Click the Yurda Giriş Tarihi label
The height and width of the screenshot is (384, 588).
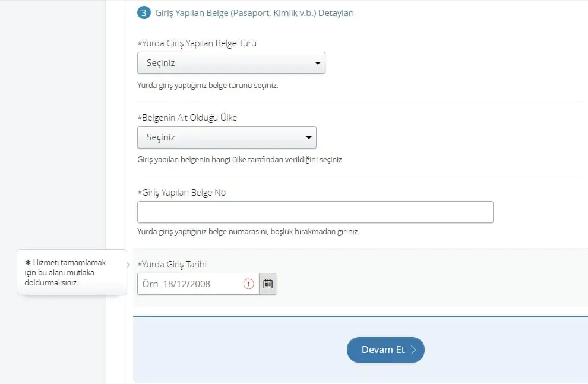172,265
